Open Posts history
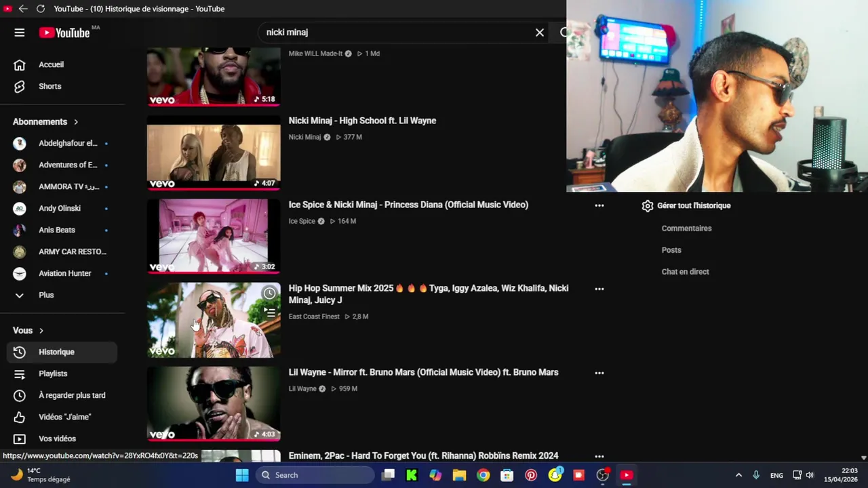868x488 pixels. [671, 250]
